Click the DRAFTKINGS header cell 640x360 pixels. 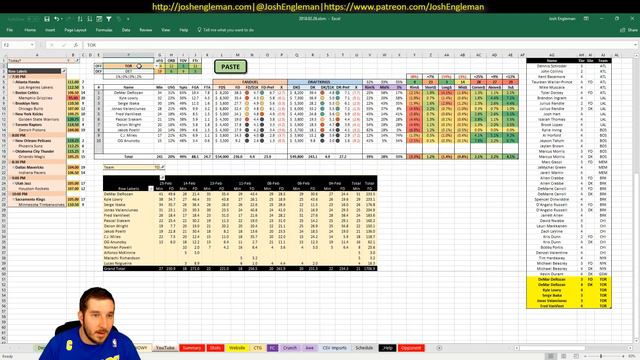pos(324,82)
